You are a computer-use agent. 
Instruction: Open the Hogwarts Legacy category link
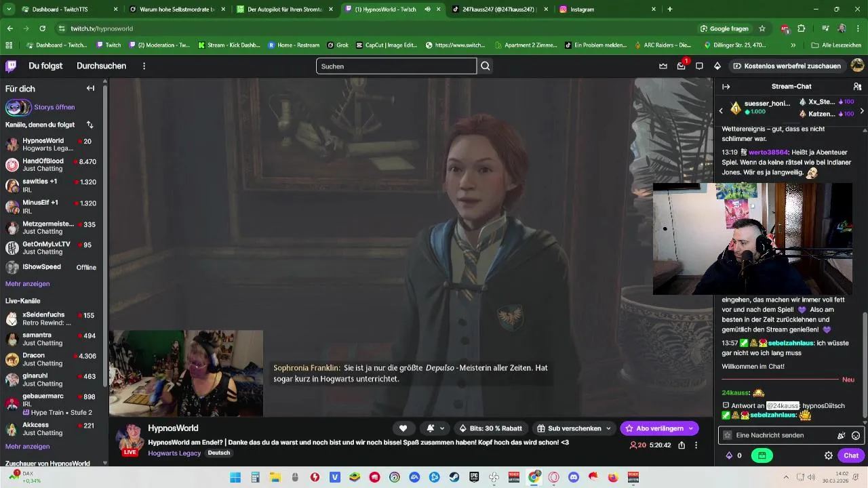click(174, 453)
